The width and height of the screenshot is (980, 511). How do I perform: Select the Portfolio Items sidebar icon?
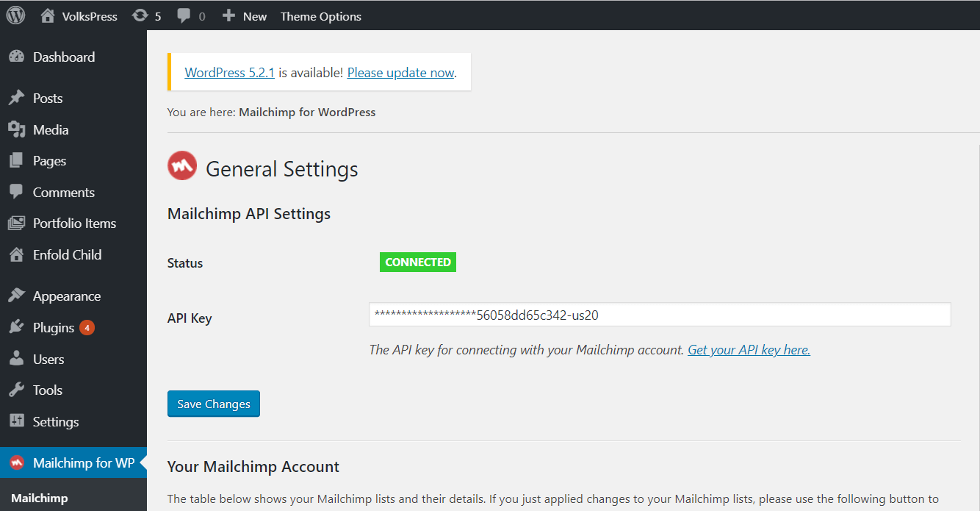point(18,223)
